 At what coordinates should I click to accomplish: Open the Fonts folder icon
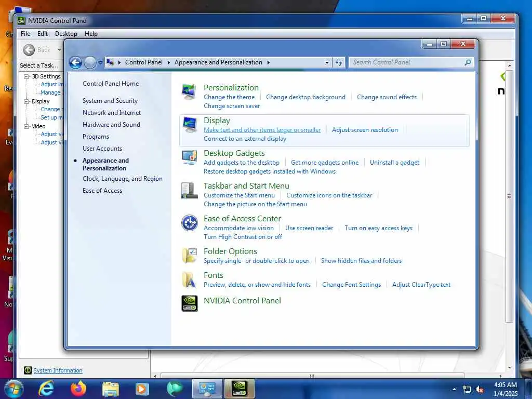(189, 280)
